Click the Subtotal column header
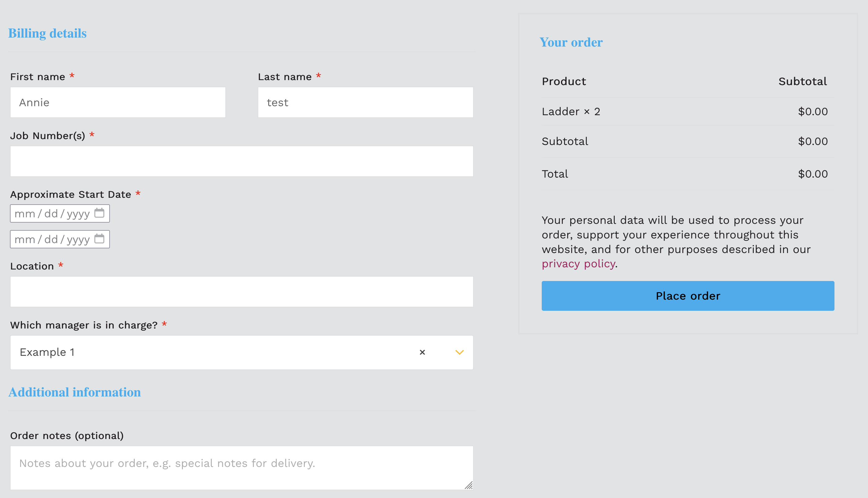Image resolution: width=868 pixels, height=498 pixels. (803, 81)
